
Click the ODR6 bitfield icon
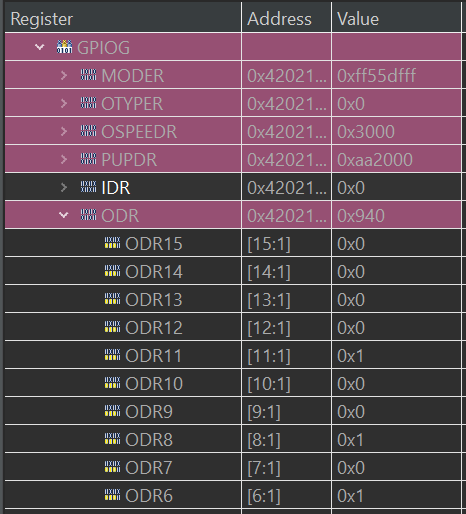pyautogui.click(x=112, y=495)
